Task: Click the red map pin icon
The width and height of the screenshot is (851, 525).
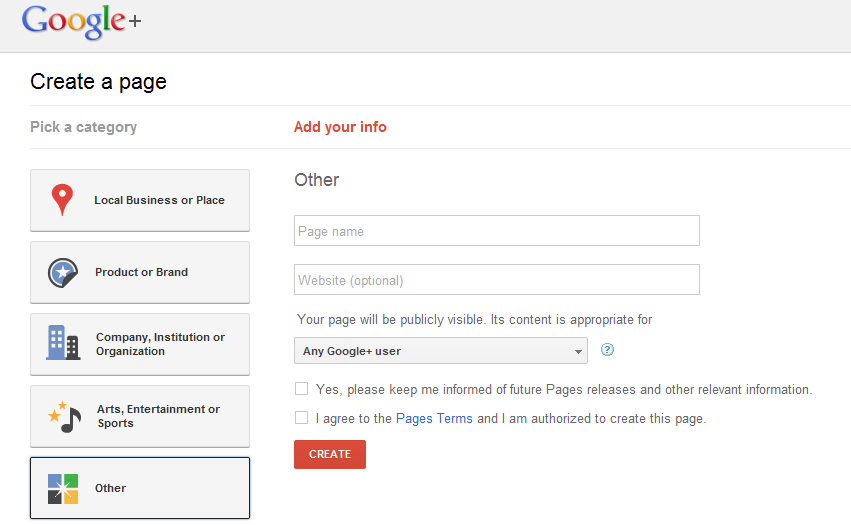Action: [x=62, y=200]
